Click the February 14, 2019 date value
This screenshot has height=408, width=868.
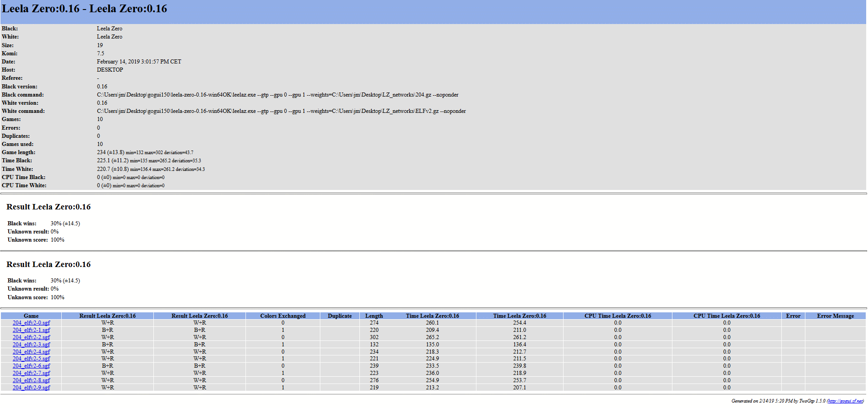(139, 62)
